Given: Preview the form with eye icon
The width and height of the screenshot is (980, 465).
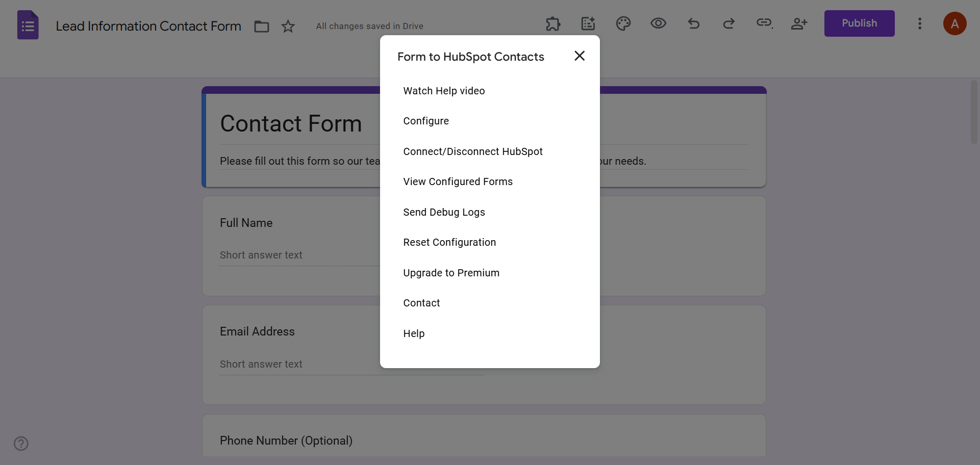Looking at the screenshot, I should [x=658, y=23].
